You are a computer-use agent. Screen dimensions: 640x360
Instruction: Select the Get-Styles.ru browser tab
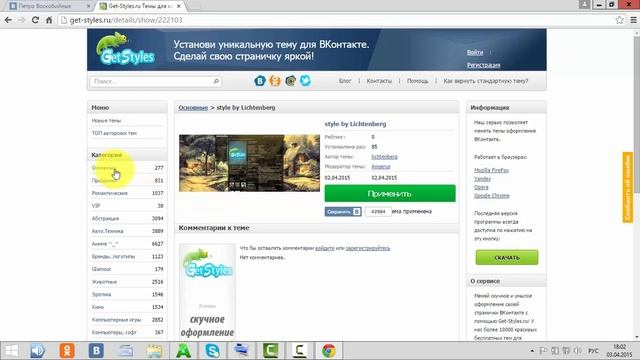point(141,6)
